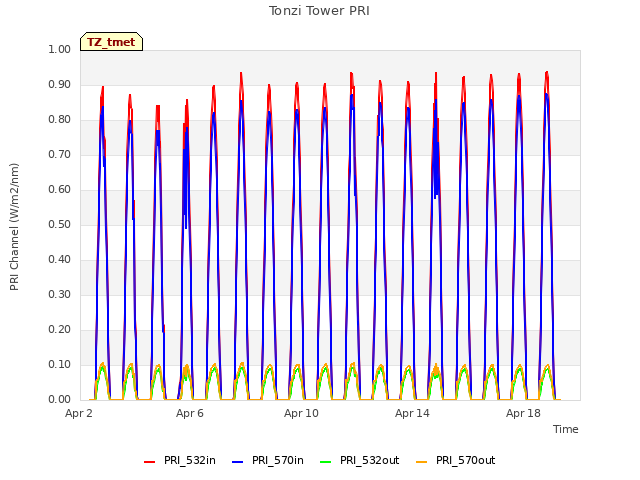
Task: Click the 0.40 y-axis tick label
Action: tap(60, 260)
